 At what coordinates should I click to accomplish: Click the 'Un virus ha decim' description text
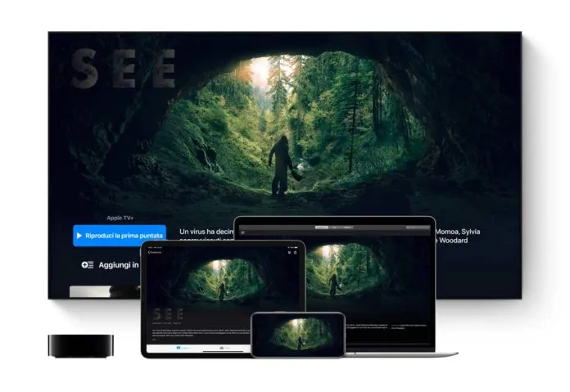(206, 232)
